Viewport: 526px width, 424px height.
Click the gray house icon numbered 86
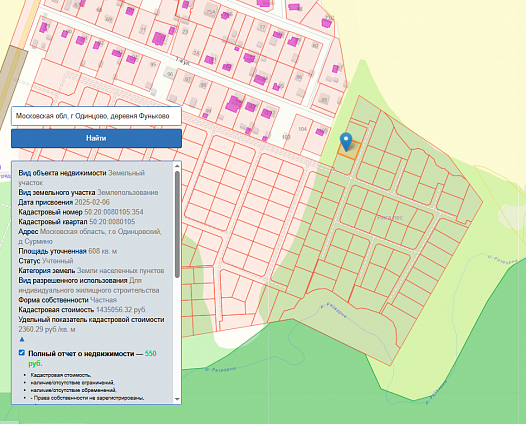pyautogui.click(x=299, y=77)
